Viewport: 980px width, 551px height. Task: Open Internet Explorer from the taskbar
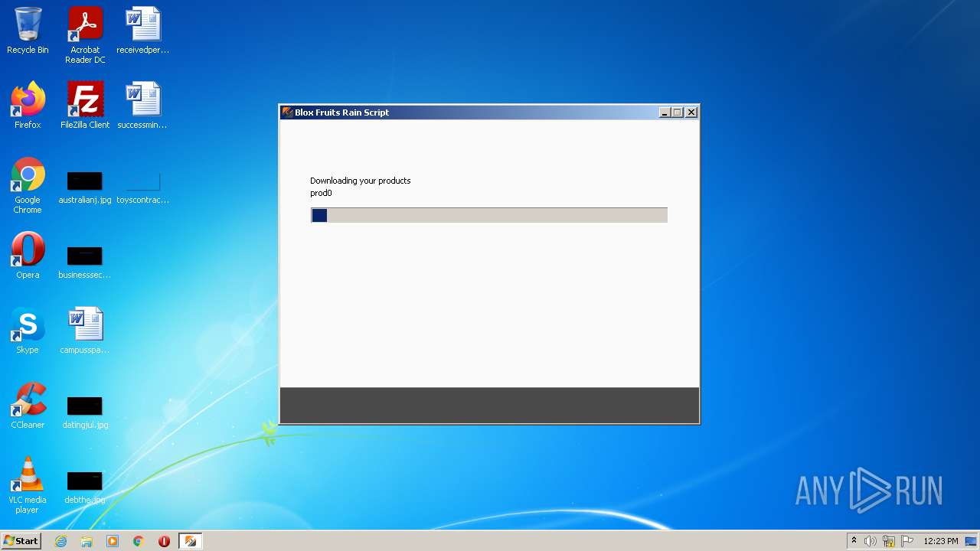(x=61, y=541)
